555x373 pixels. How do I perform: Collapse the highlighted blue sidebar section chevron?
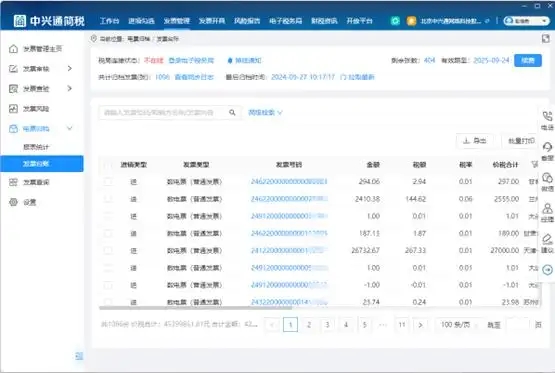[70, 128]
